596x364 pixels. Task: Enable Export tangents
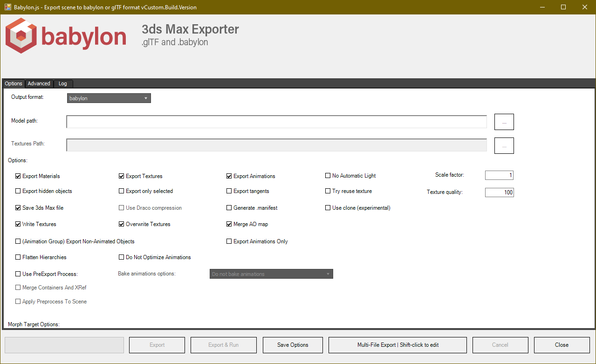click(x=229, y=191)
